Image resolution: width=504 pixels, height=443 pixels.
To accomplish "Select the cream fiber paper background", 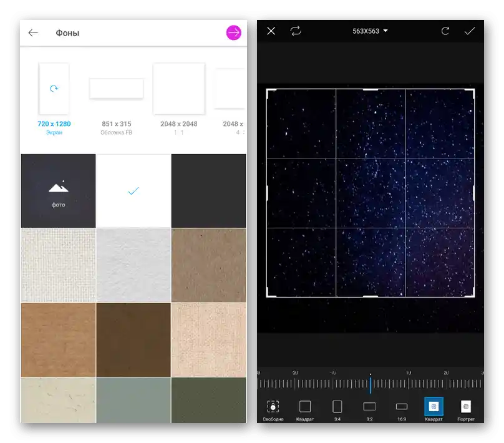I will pos(59,400).
